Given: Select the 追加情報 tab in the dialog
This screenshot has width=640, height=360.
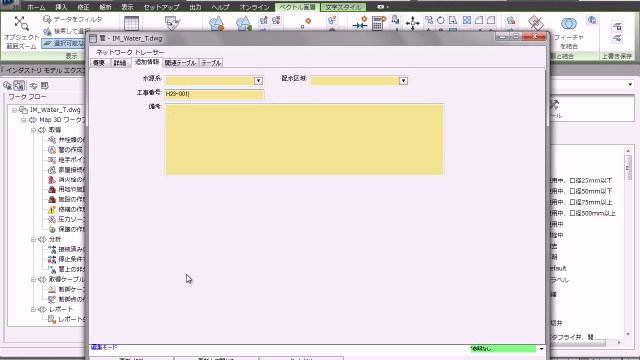Looking at the screenshot, I should click(147, 62).
